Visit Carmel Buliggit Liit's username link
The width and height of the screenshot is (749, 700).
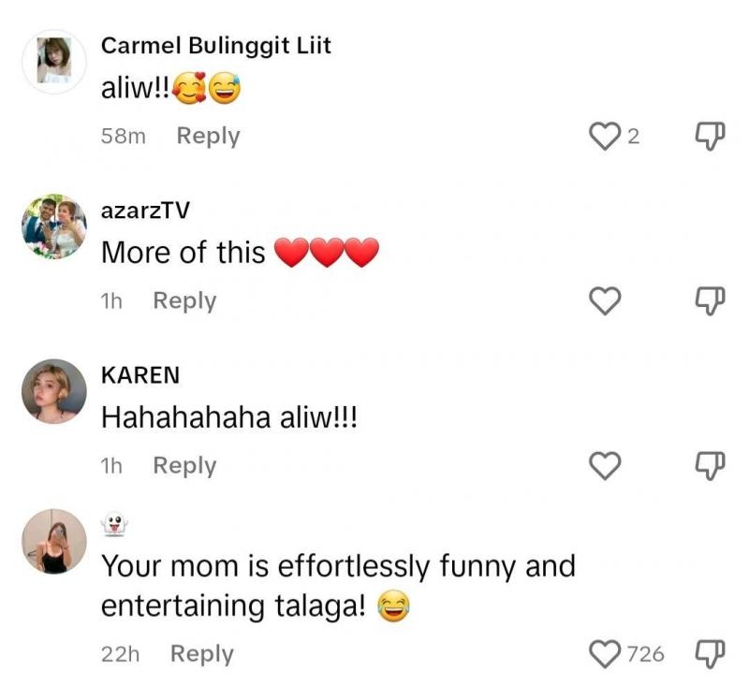[x=215, y=45]
